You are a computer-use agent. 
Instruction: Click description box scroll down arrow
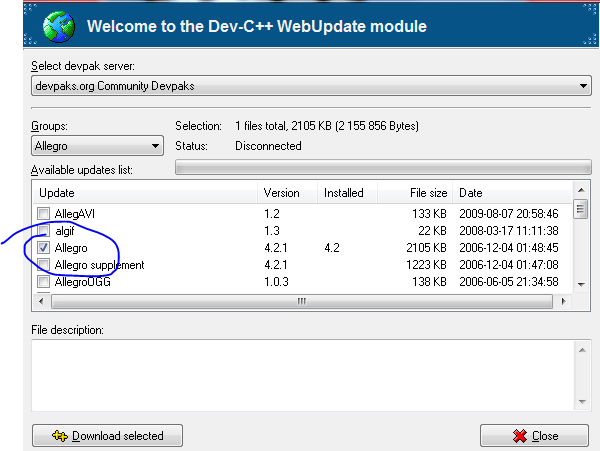point(582,402)
